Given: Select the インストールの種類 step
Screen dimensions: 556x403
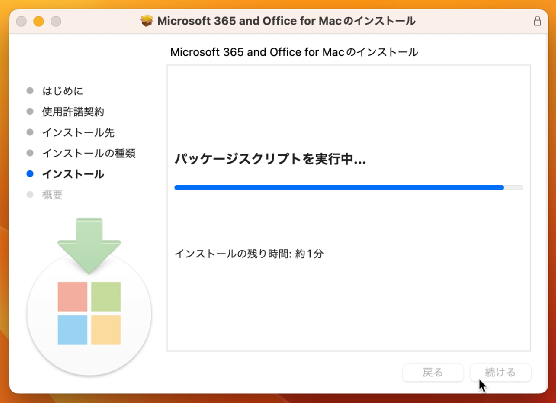Looking at the screenshot, I should tap(89, 153).
